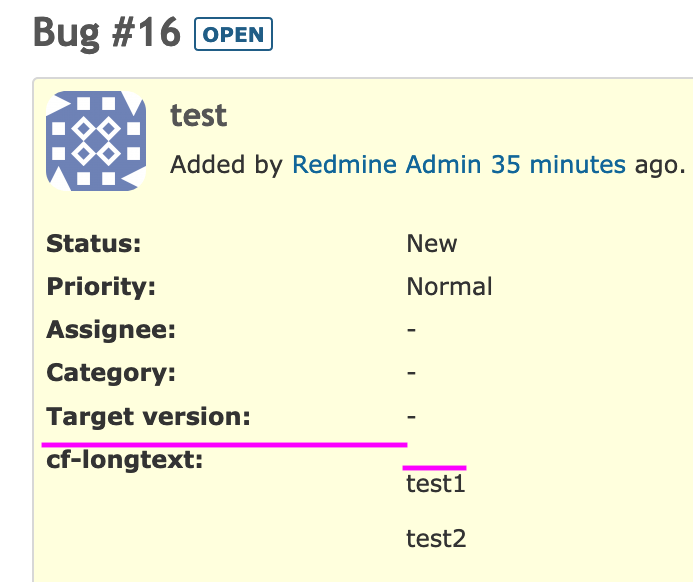Click the Category field label
Image resolution: width=693 pixels, height=582 pixels.
(x=111, y=373)
